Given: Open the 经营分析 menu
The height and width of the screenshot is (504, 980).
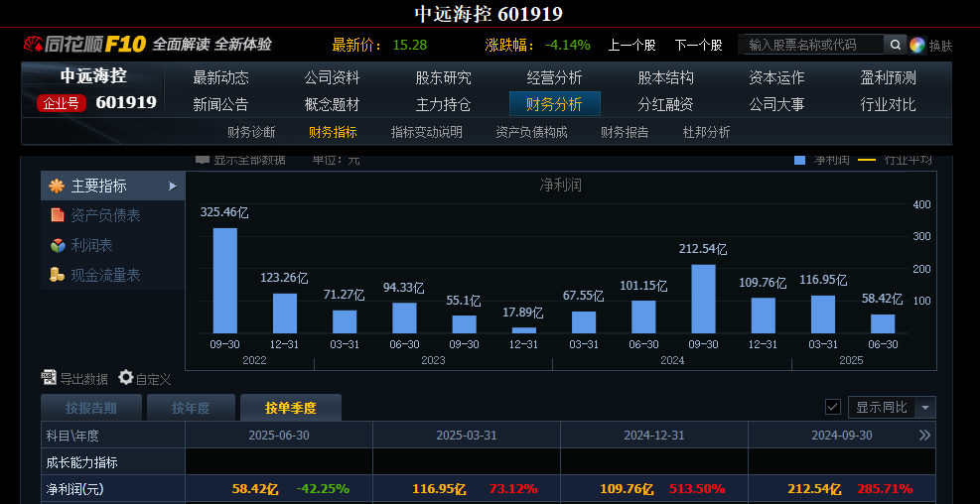Looking at the screenshot, I should click(554, 78).
